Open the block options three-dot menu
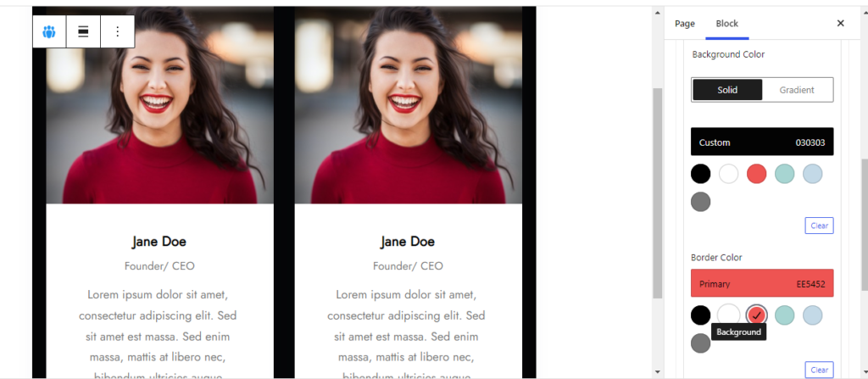This screenshot has height=379, width=868. [x=117, y=31]
